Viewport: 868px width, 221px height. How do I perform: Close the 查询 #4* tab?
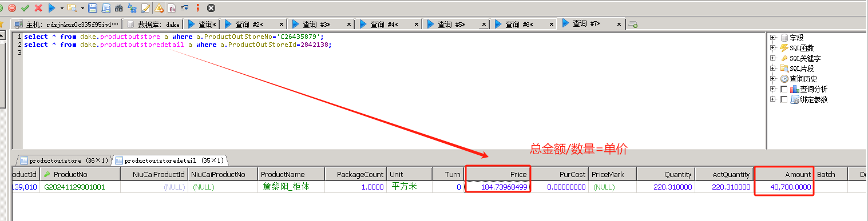[x=416, y=25]
